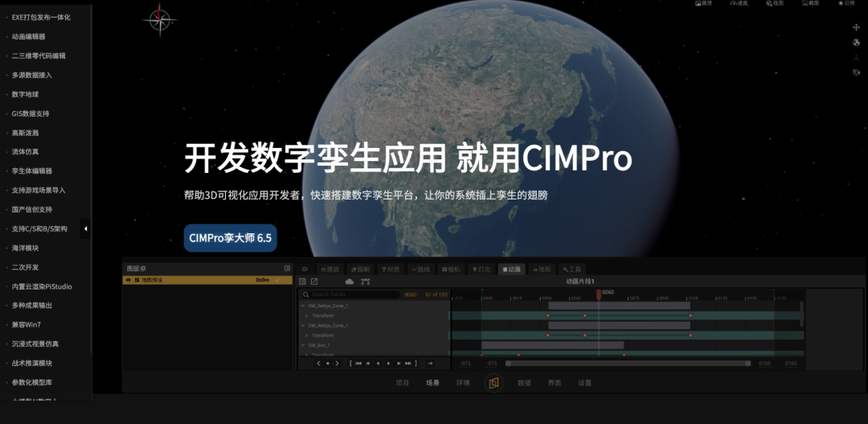The width and height of the screenshot is (868, 424).
Task: Switch to the 路线 tab
Action: [x=420, y=270]
